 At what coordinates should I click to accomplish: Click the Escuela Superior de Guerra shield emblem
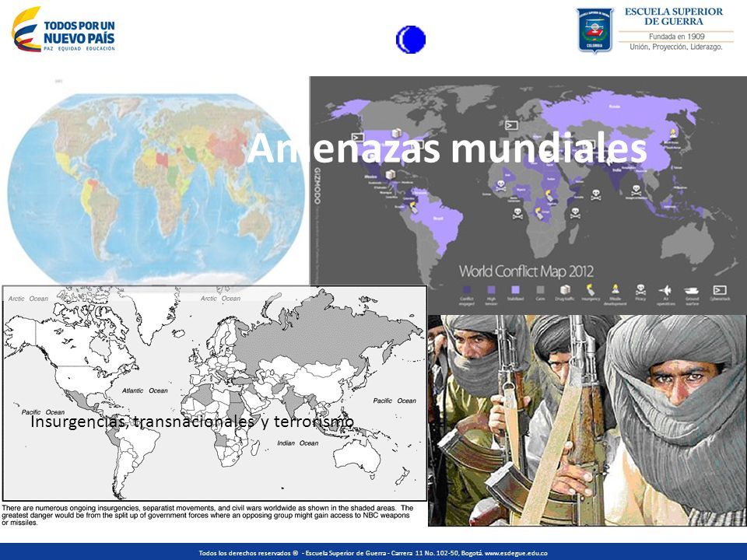pyautogui.click(x=594, y=30)
